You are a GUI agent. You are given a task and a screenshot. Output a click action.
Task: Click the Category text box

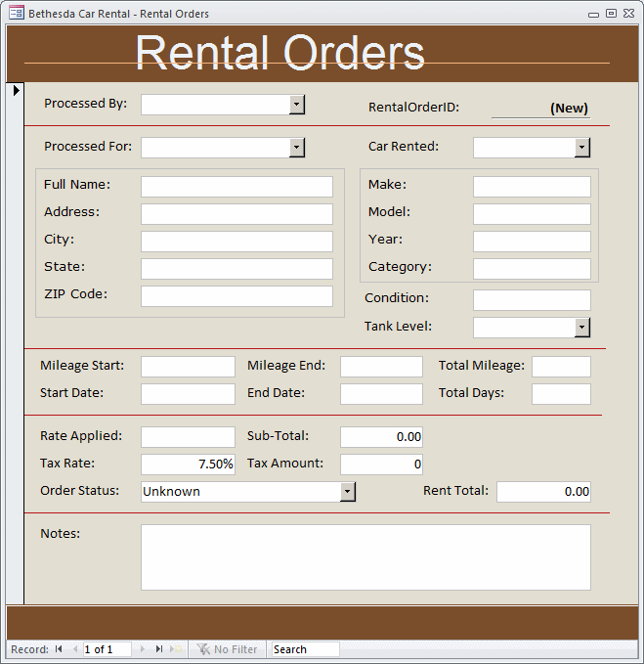coord(532,269)
